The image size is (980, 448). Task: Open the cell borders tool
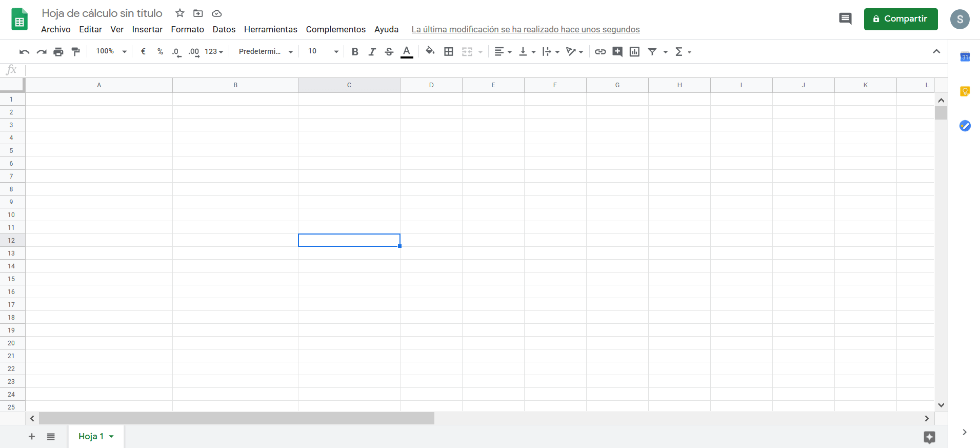(449, 52)
